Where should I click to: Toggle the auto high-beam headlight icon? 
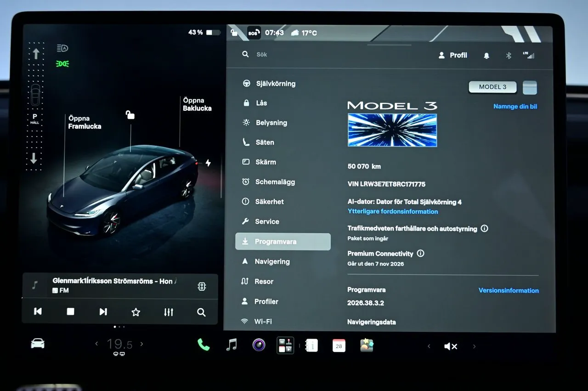(x=62, y=48)
